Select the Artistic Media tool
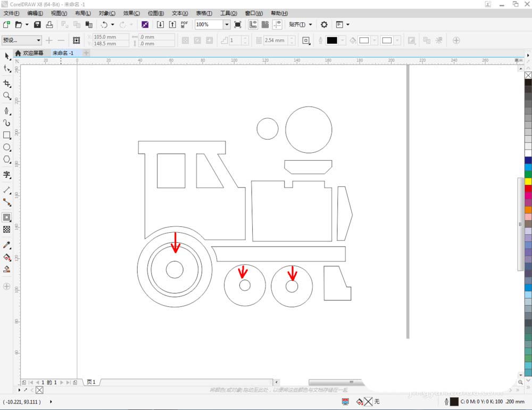Screen dimensions: 532x410 (7, 123)
